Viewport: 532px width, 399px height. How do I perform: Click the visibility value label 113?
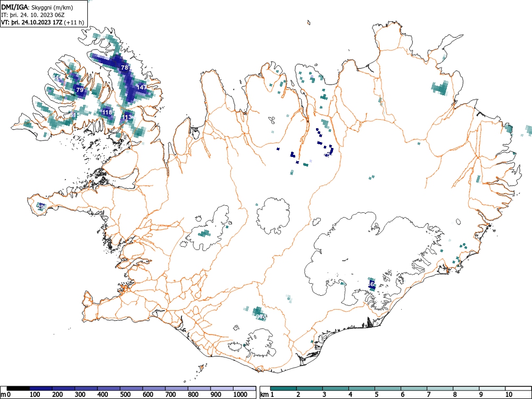pos(127,117)
